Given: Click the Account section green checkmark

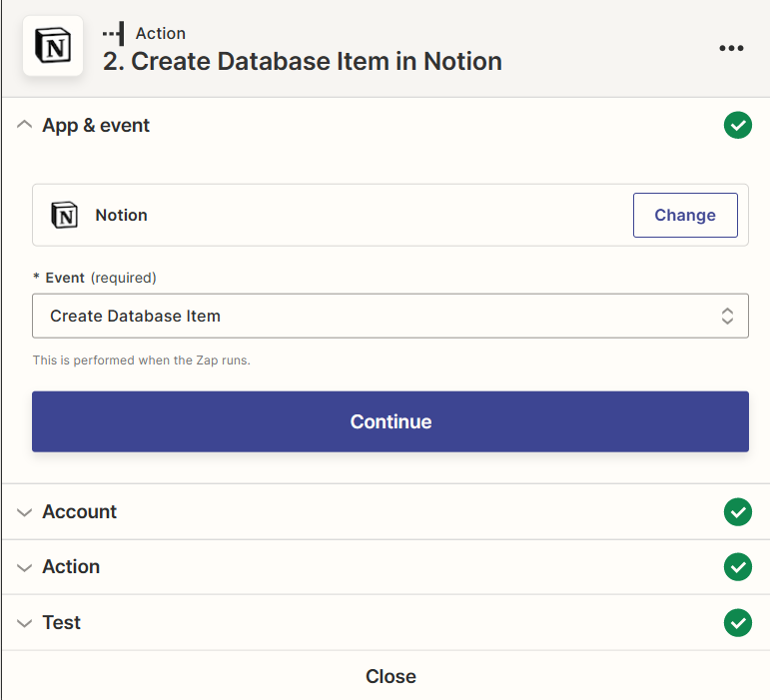Looking at the screenshot, I should pos(738,512).
